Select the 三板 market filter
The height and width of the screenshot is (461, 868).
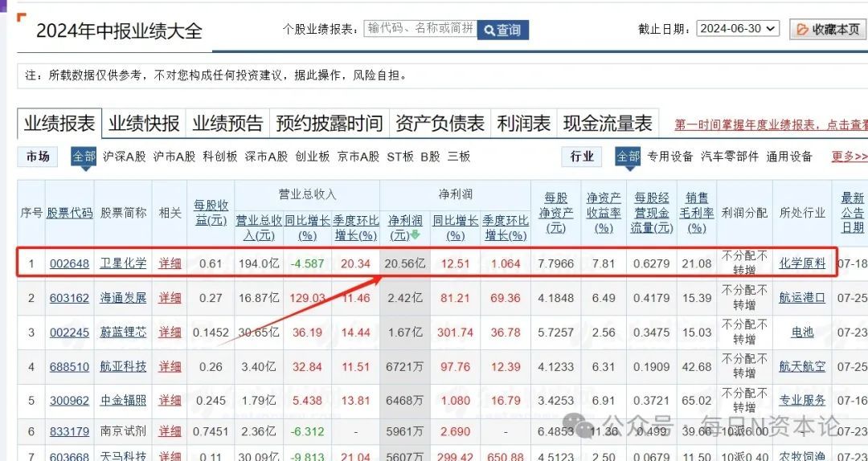click(459, 157)
